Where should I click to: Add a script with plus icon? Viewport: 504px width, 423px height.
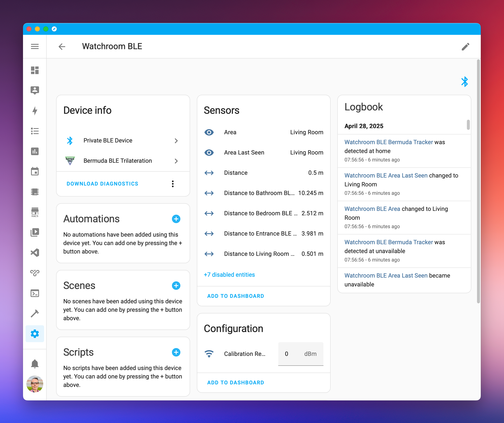[x=176, y=352]
